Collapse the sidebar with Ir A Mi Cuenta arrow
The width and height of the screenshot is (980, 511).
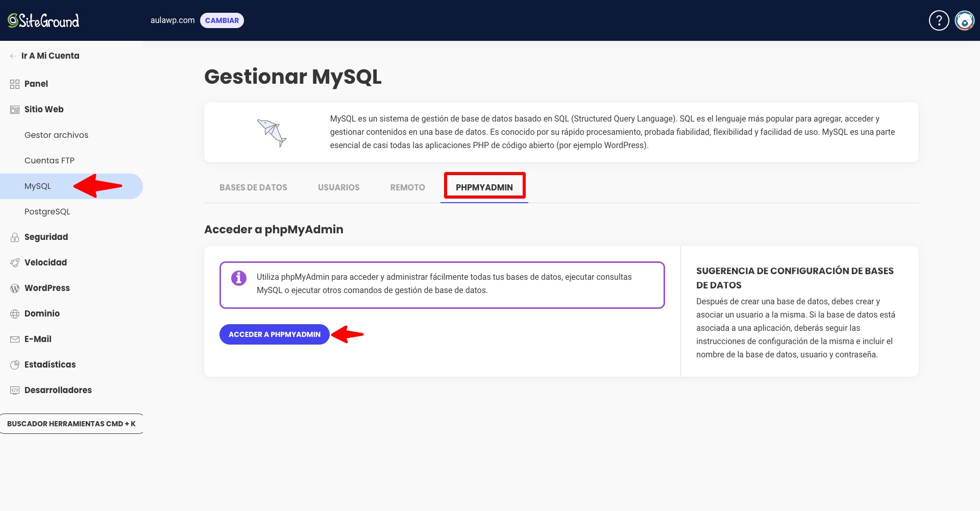pos(12,56)
